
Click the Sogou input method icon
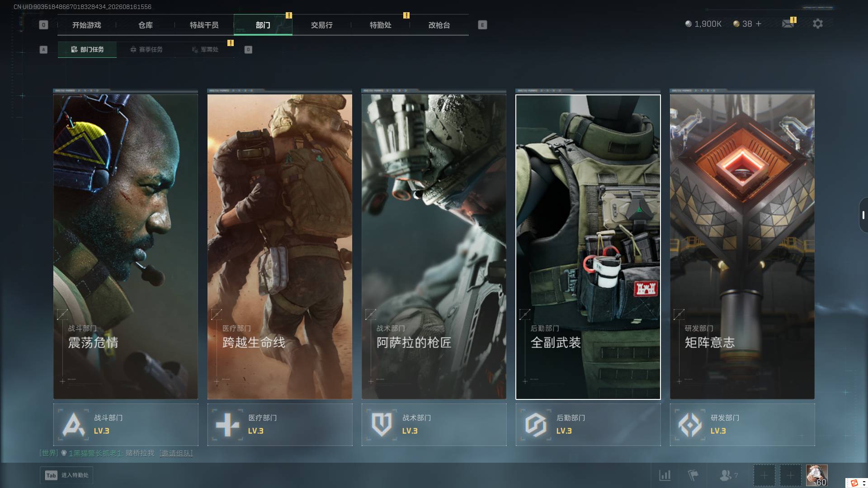854,483
